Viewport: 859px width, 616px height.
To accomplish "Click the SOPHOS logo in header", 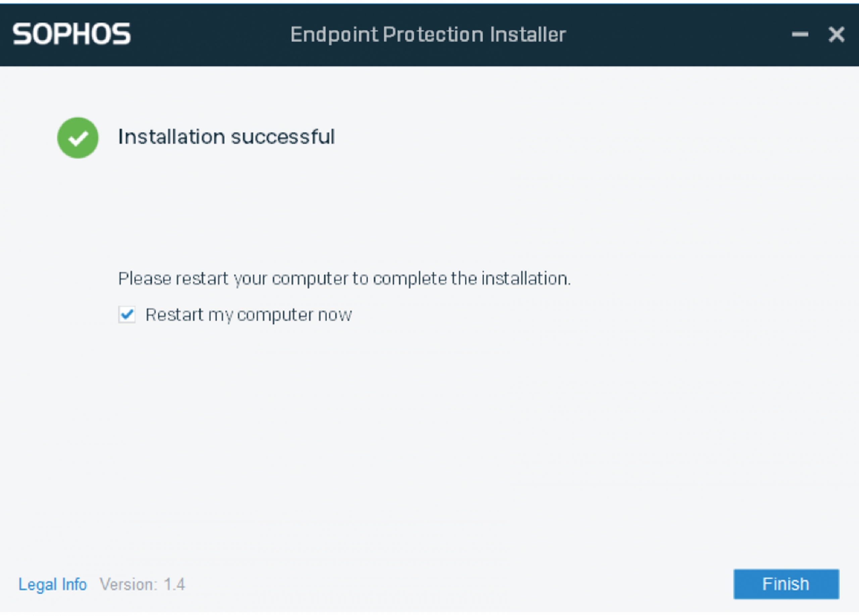I will [x=71, y=34].
